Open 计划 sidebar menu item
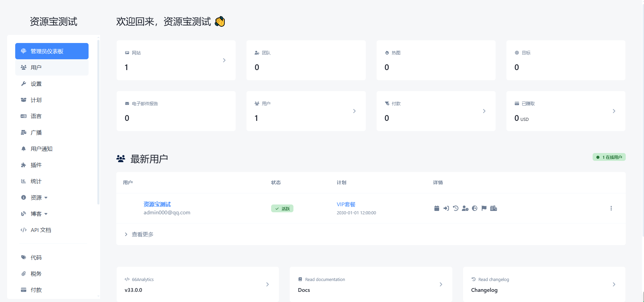The height and width of the screenshot is (302, 644). (52, 100)
